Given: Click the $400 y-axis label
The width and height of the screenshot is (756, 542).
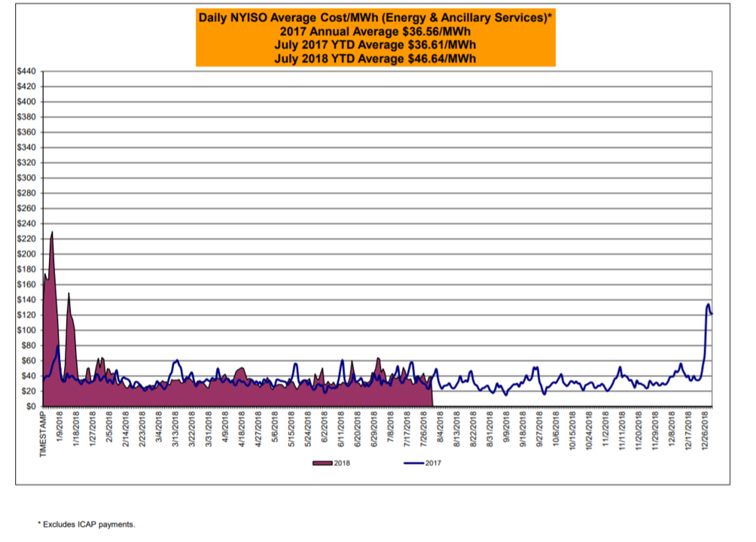Looking at the screenshot, I should point(26,102).
